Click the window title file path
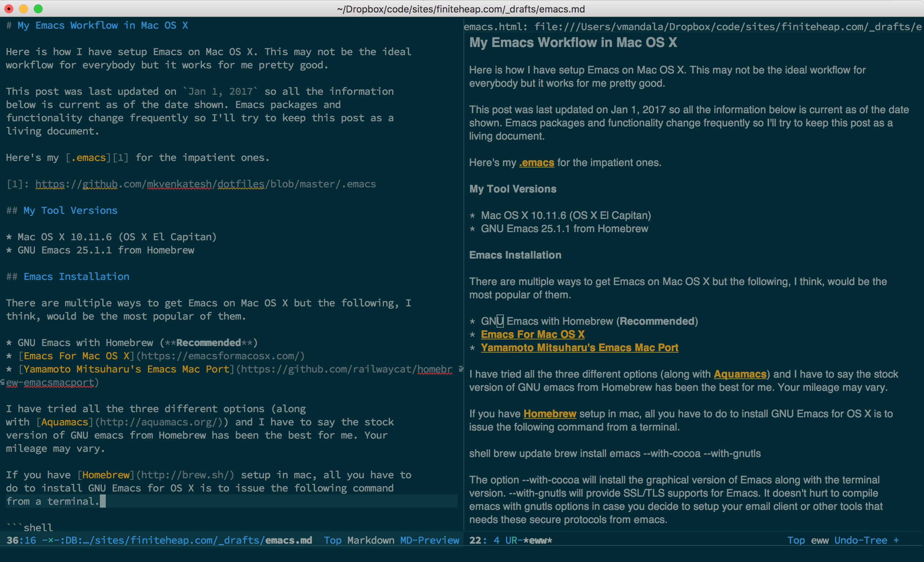 pos(461,9)
